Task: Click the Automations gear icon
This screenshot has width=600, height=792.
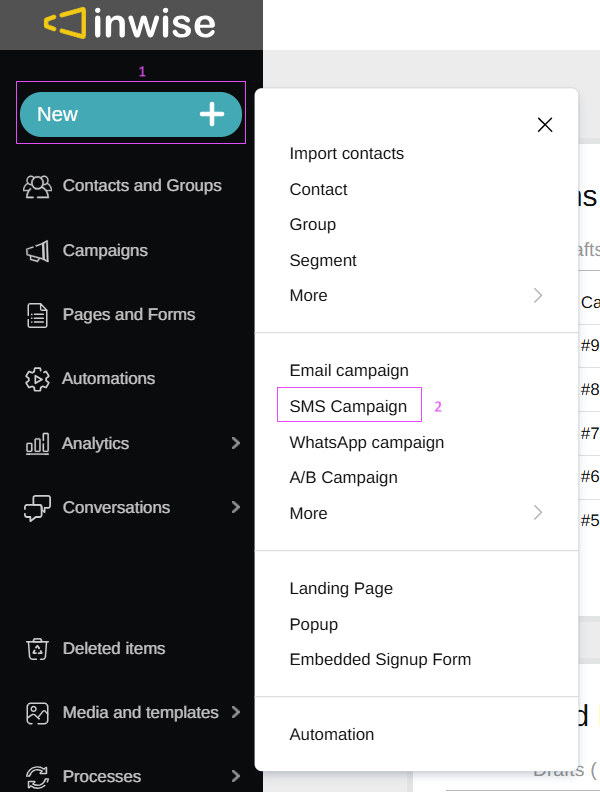Action: click(37, 379)
